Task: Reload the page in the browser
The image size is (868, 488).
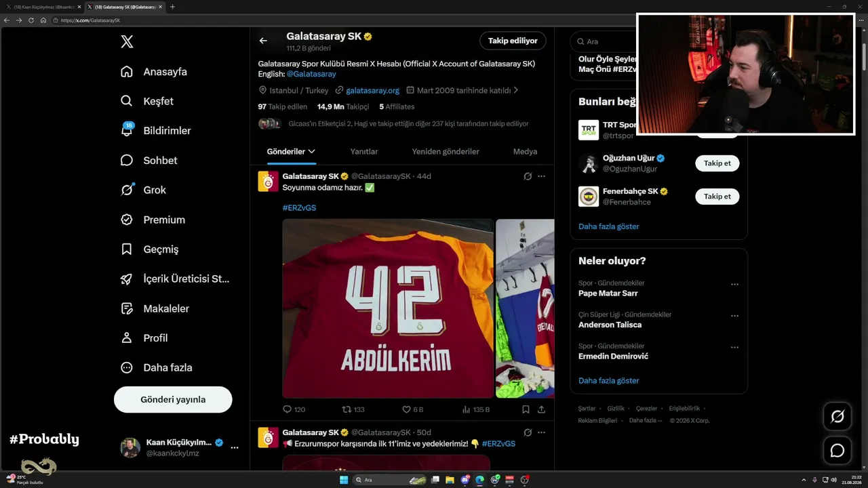Action: 31,20
